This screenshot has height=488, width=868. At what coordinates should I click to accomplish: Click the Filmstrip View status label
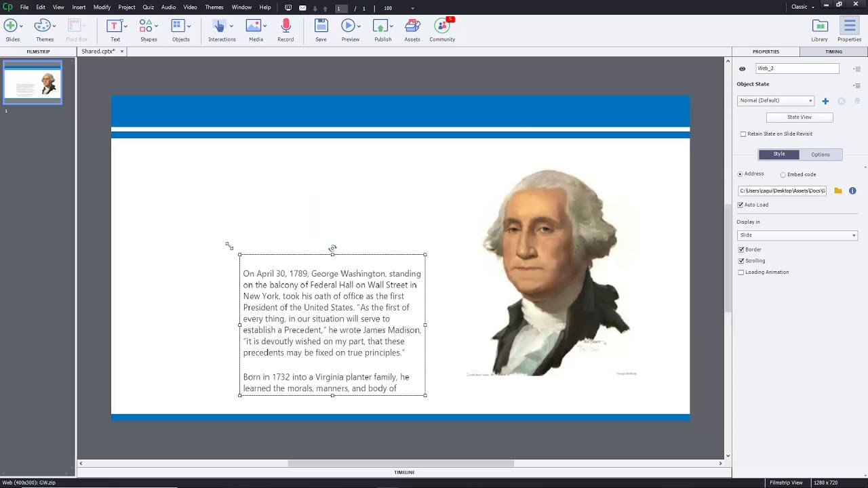[786, 483]
